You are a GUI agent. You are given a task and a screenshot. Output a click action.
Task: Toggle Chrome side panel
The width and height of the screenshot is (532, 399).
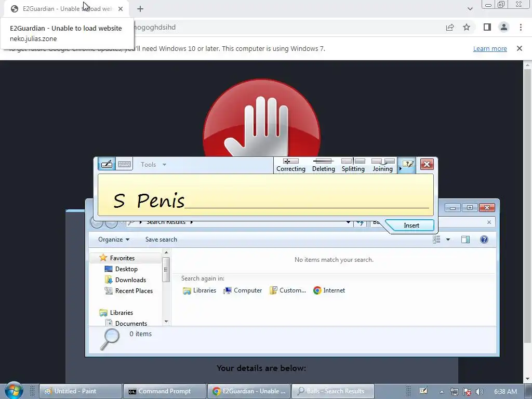click(487, 27)
